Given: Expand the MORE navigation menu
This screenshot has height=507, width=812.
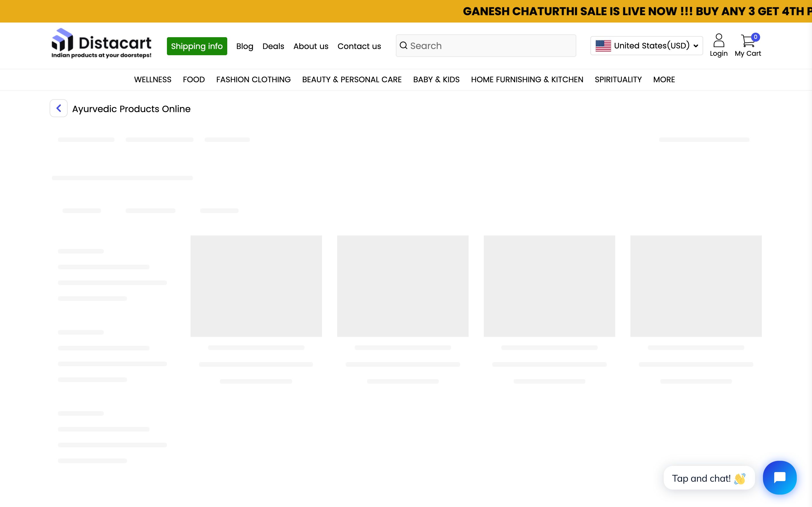Looking at the screenshot, I should coord(663,79).
